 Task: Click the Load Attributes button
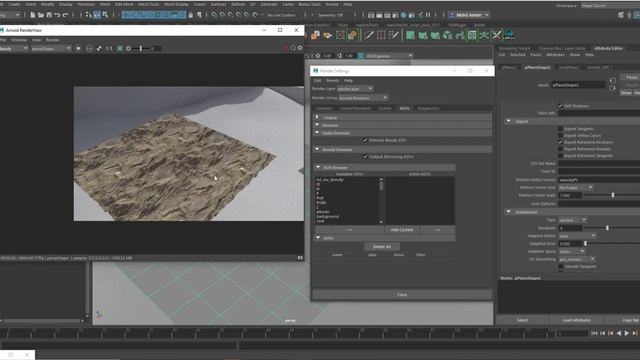tap(576, 320)
